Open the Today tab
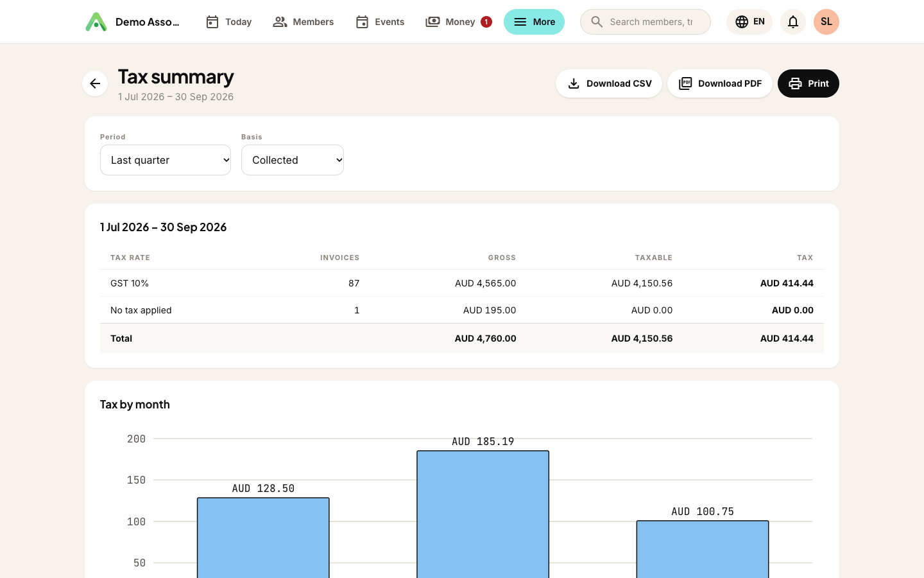The height and width of the screenshot is (578, 924). click(x=228, y=22)
